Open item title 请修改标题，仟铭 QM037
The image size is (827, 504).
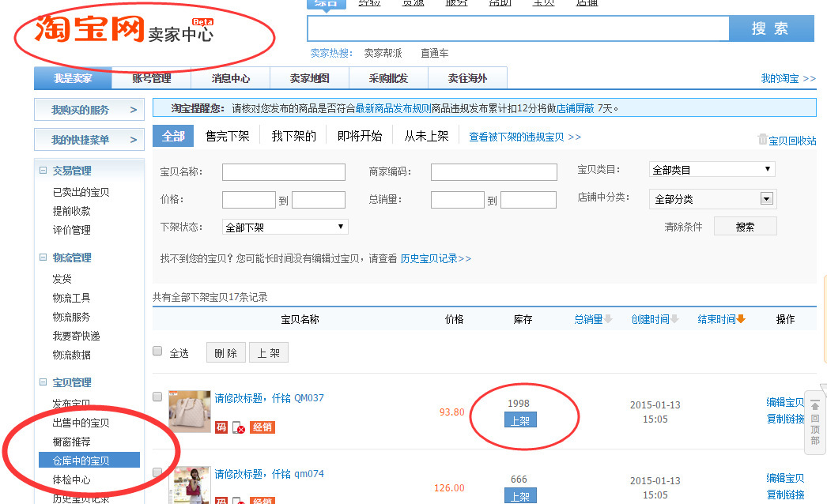[269, 398]
